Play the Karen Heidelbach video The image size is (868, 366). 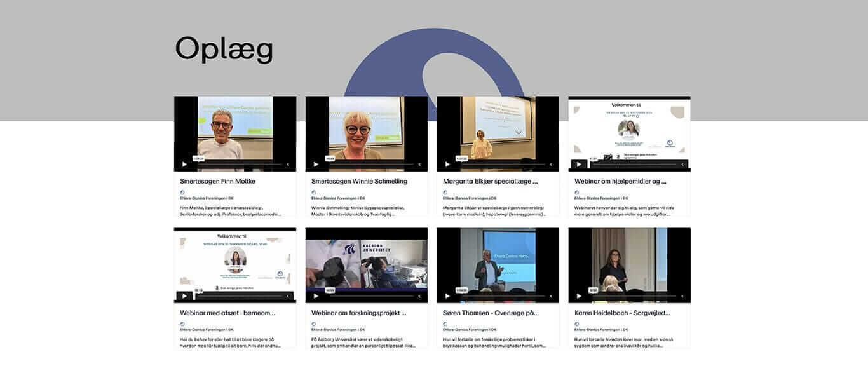[x=579, y=295]
